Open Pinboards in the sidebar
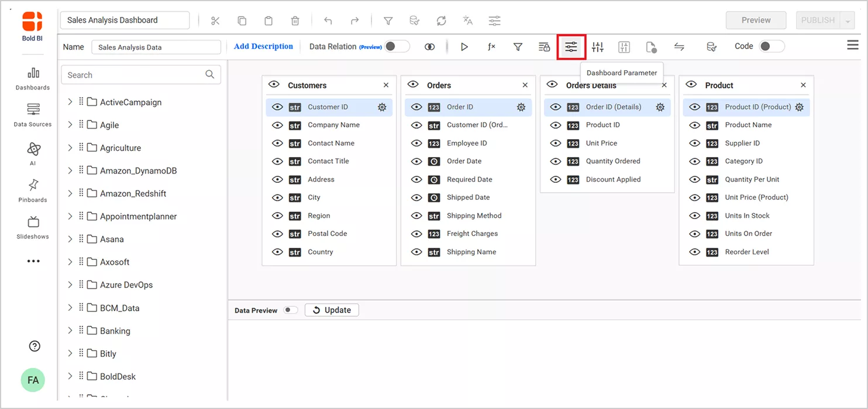The image size is (868, 409). coord(33,191)
